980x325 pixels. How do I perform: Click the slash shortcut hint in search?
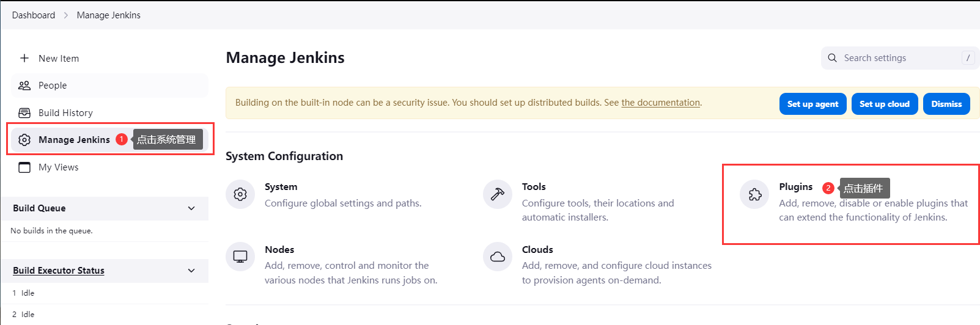968,58
